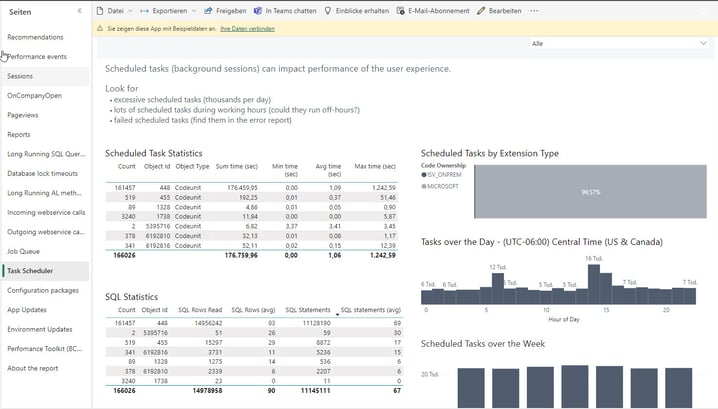The width and height of the screenshot is (718, 409).
Task: Select MICROSOFT legend swatch
Action: point(424,186)
